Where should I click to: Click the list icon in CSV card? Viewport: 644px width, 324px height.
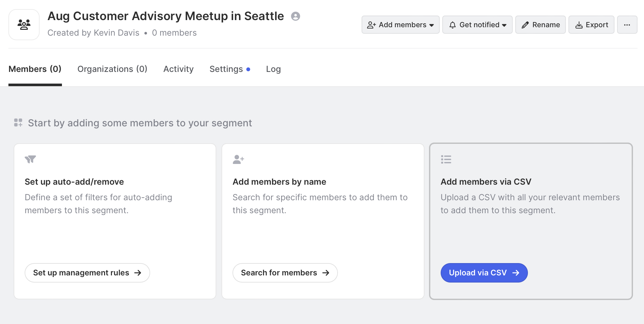coord(446,159)
